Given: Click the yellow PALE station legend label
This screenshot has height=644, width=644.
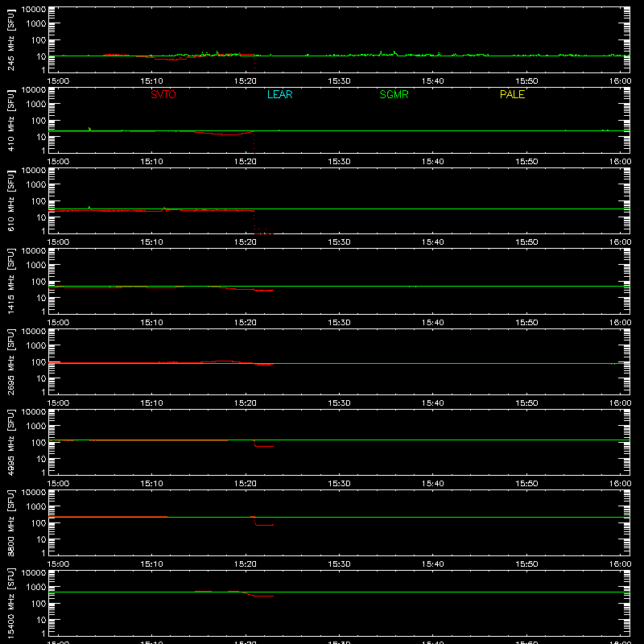Looking at the screenshot, I should 512,94.
